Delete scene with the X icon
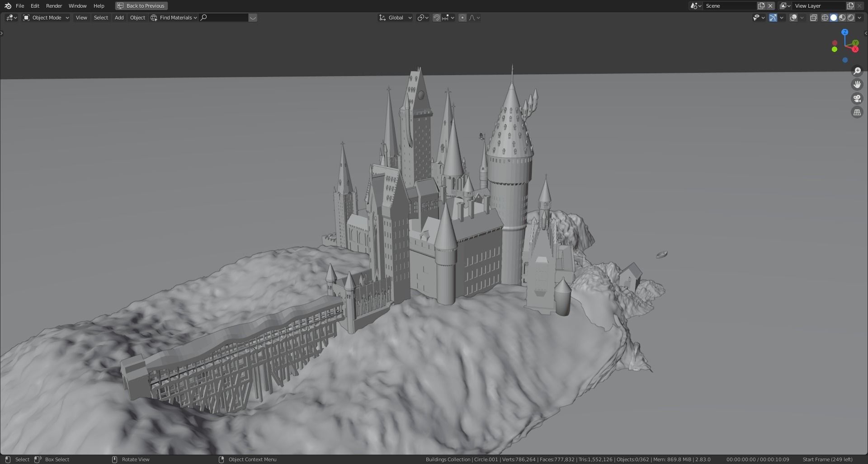868x464 pixels. (x=770, y=6)
